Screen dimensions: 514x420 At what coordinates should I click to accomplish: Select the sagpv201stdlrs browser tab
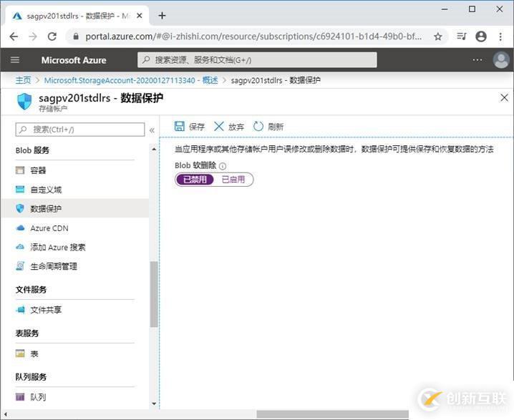(77, 16)
